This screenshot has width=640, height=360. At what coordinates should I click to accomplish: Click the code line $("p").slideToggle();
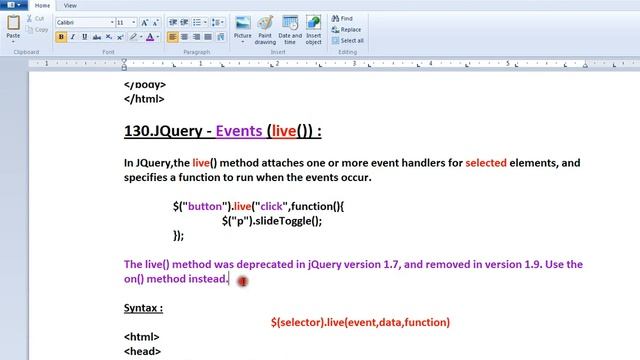[272, 221]
